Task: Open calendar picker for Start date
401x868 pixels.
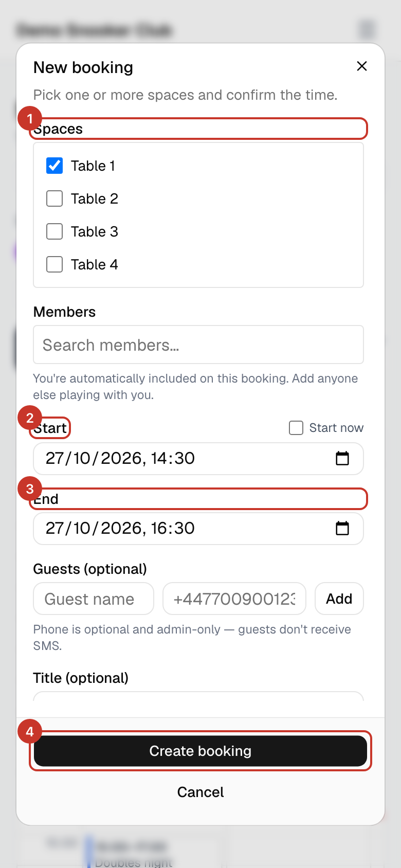Action: 342,458
